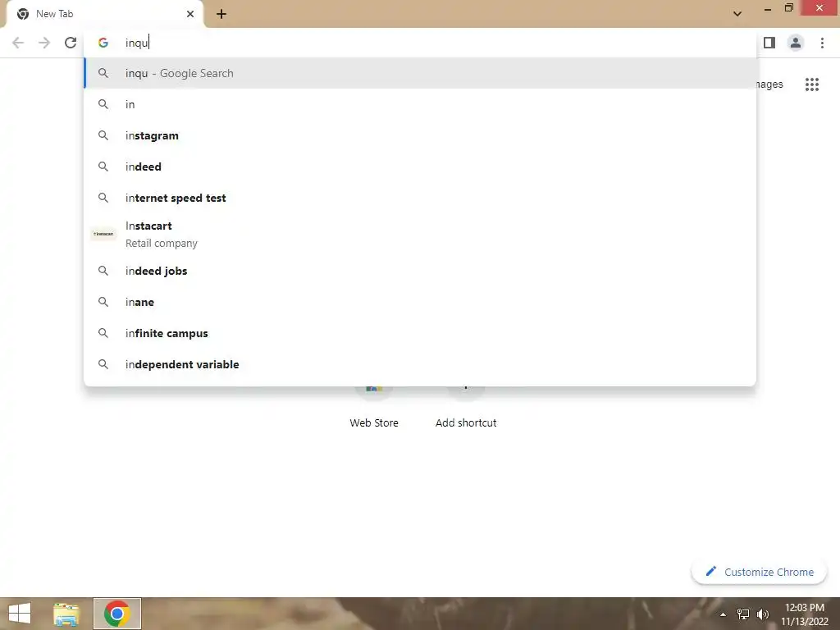Select the 'inqu - Google Search' suggestion

point(420,73)
